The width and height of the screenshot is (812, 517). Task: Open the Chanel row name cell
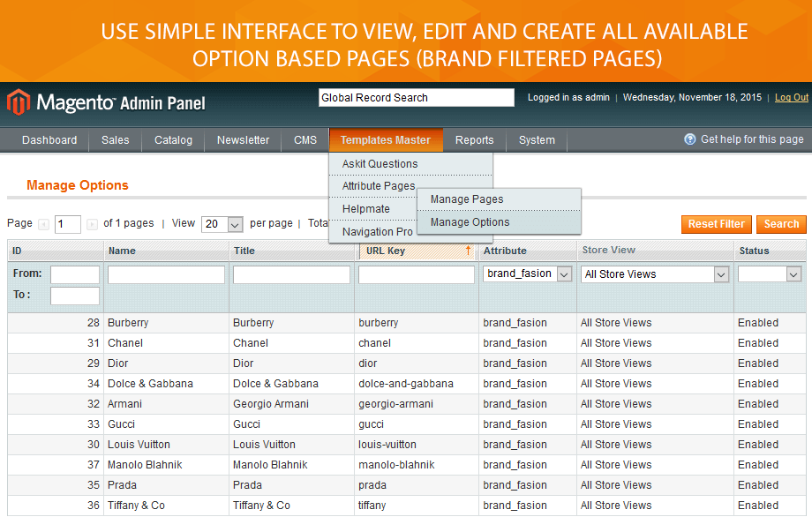click(x=166, y=343)
